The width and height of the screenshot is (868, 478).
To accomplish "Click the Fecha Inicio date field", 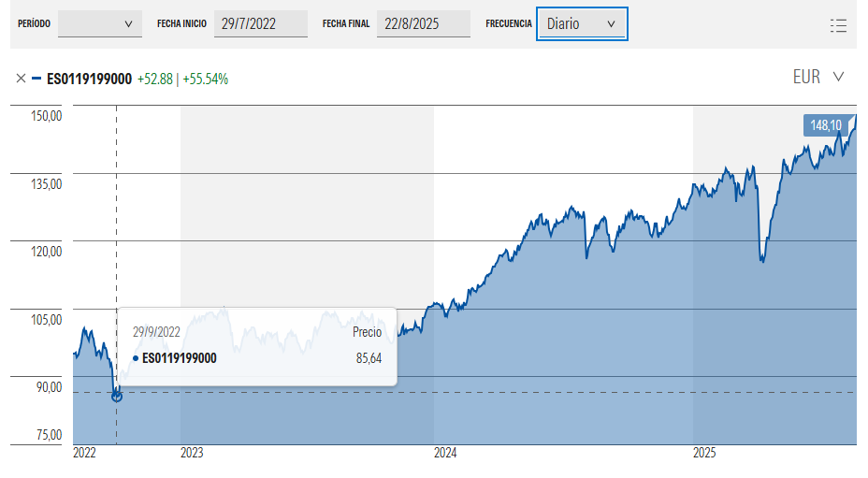I will point(261,24).
